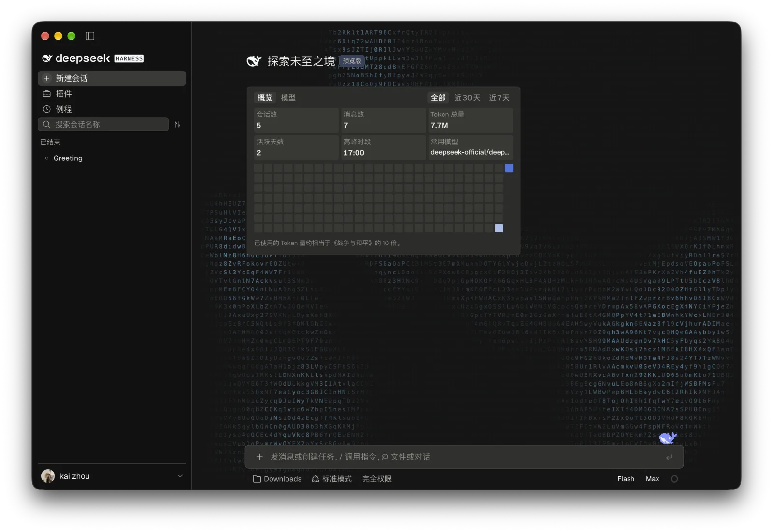Click the 预览版 badge
Screen dimensions: 773x532
coord(352,61)
